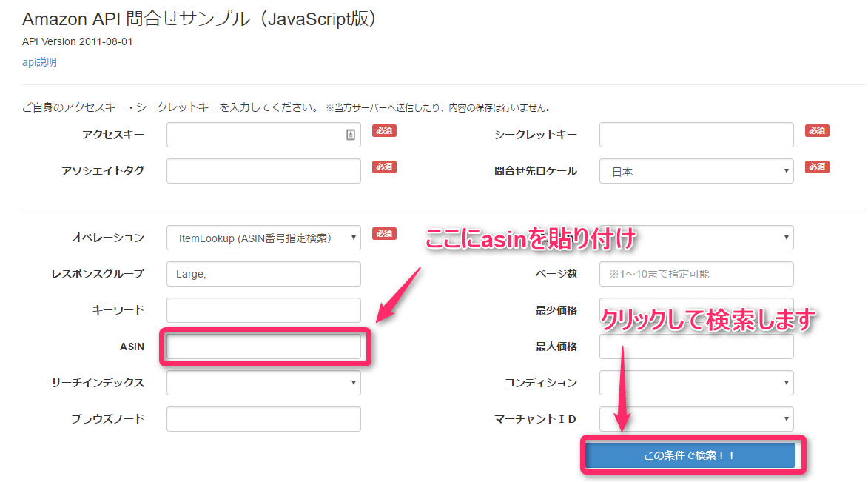Screen dimensions: 868x482
Task: Click the API Version 2011-08-01 text
Action: pyautogui.click(x=78, y=41)
